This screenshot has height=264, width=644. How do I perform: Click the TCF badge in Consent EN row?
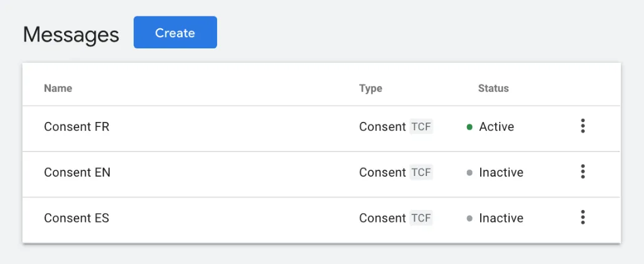[421, 172]
